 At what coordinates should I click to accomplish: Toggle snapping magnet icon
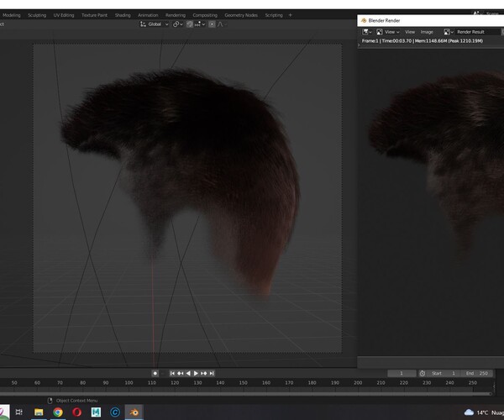190,24
